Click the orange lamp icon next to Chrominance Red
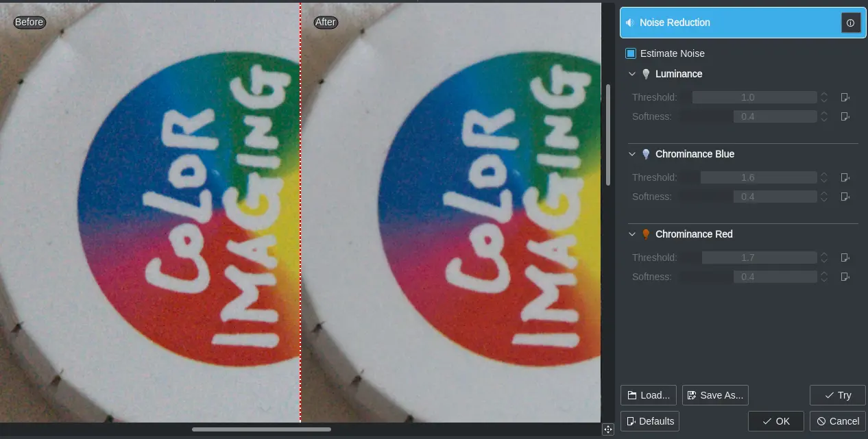 pos(645,234)
